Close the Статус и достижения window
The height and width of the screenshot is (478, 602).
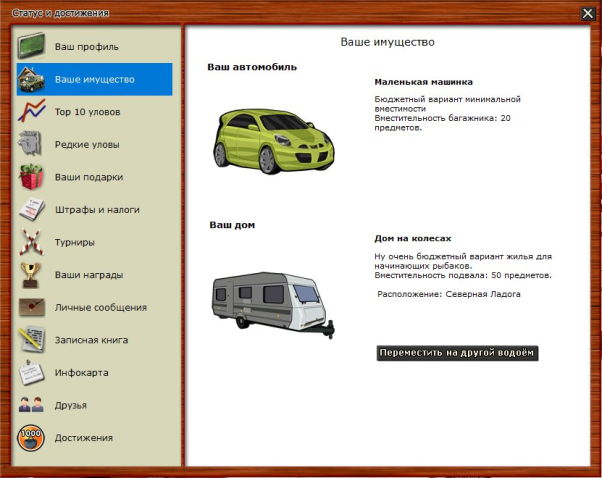coord(587,13)
